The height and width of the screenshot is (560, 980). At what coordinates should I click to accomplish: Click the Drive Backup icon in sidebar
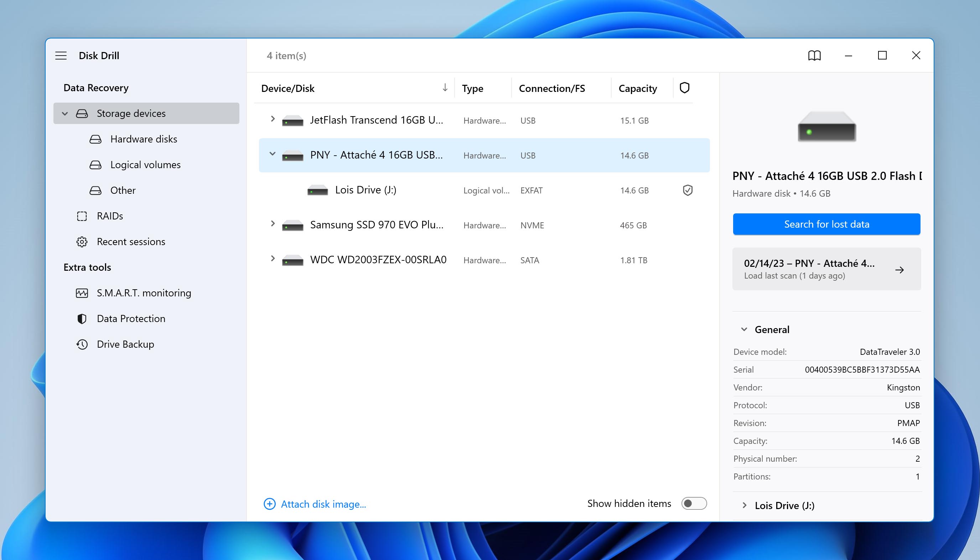click(x=83, y=344)
